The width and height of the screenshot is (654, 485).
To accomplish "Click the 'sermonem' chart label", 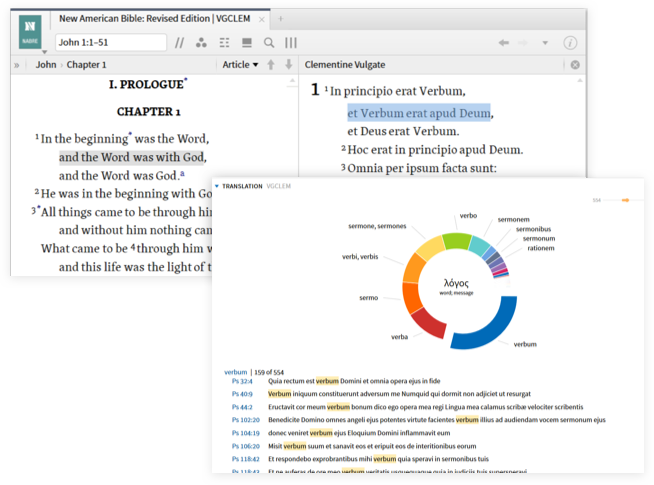I will pos(513,219).
